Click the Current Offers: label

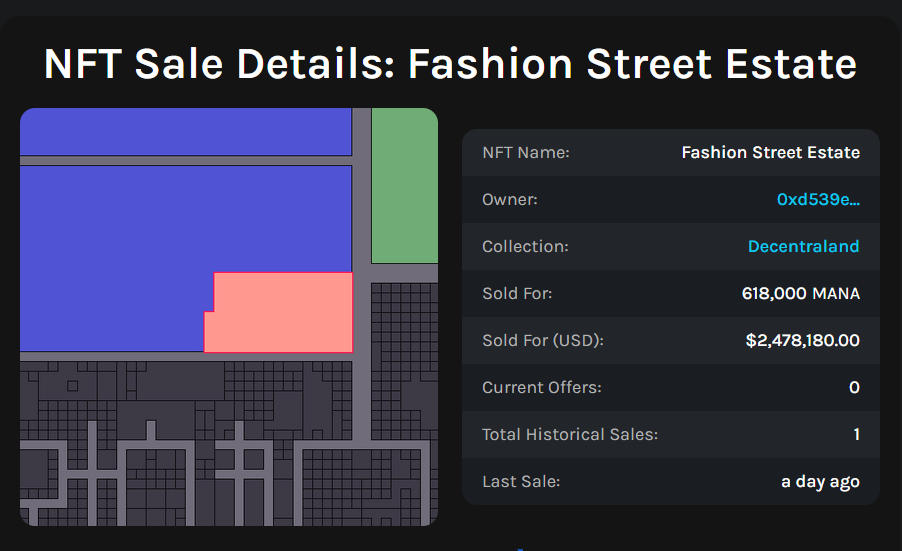[x=542, y=388]
